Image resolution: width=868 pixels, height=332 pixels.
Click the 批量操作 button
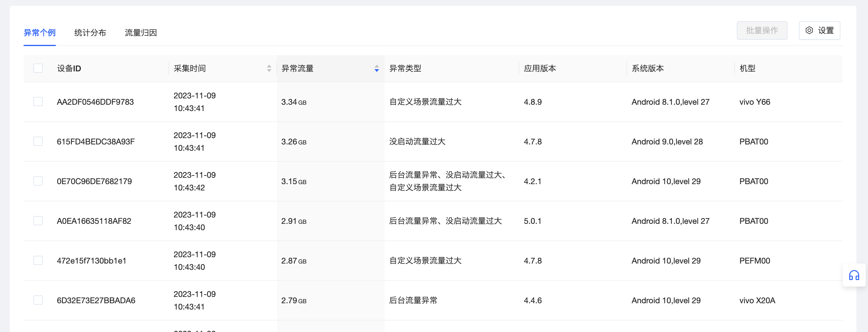(762, 30)
